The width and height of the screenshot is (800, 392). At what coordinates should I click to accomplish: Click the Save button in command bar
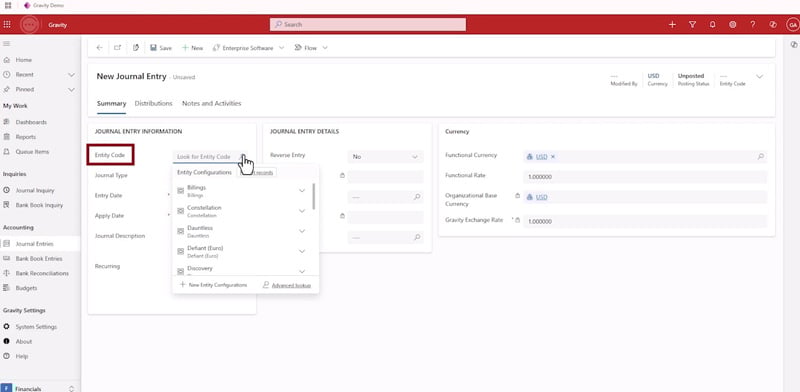pyautogui.click(x=161, y=48)
